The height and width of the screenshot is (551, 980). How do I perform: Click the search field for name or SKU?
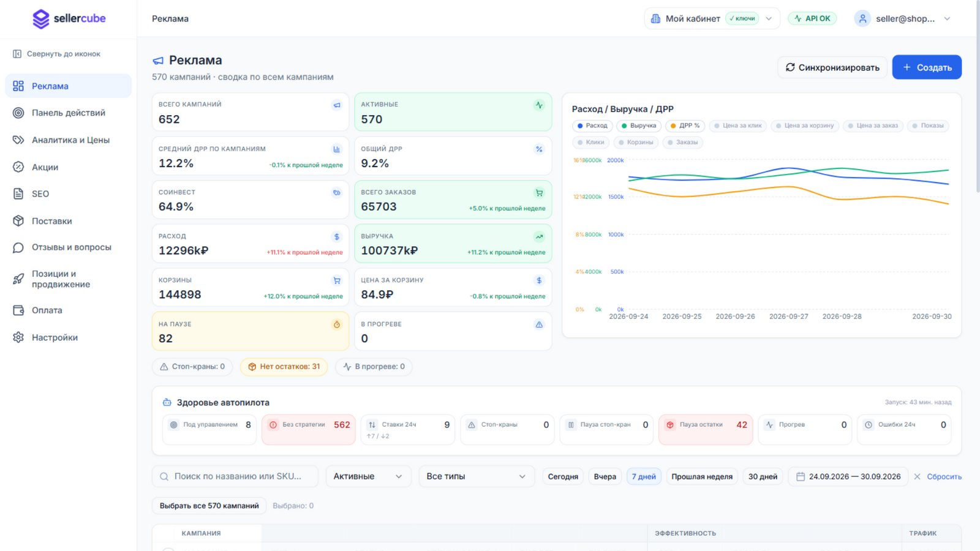(x=235, y=476)
